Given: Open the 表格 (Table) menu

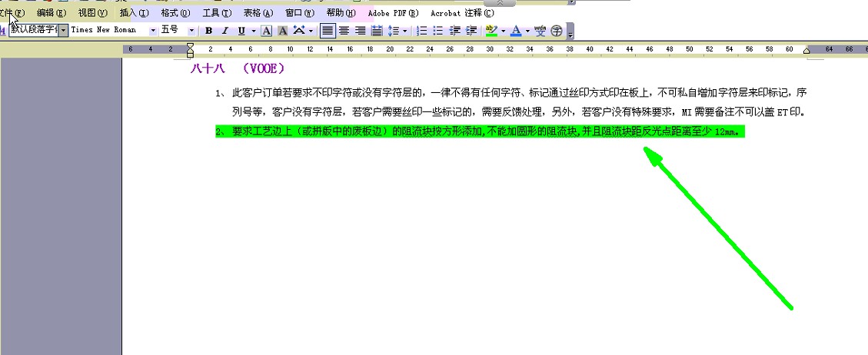Looking at the screenshot, I should click(x=258, y=13).
